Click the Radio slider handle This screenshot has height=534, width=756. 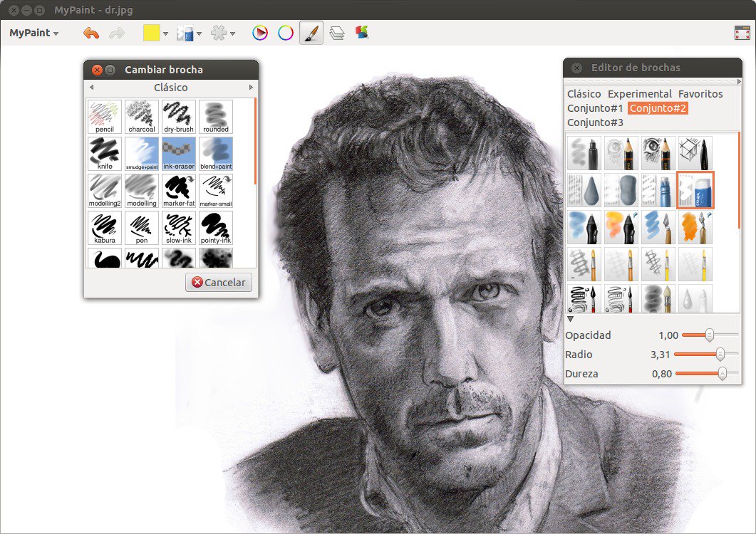coord(720,355)
